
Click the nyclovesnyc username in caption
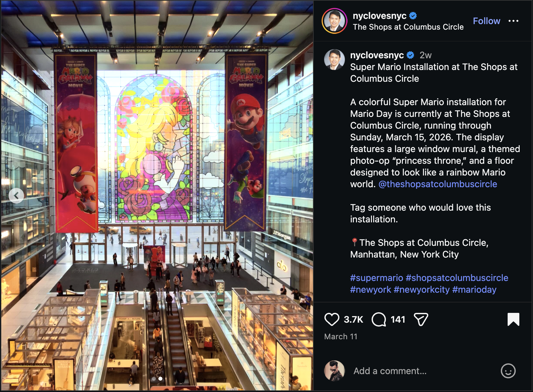(x=377, y=55)
